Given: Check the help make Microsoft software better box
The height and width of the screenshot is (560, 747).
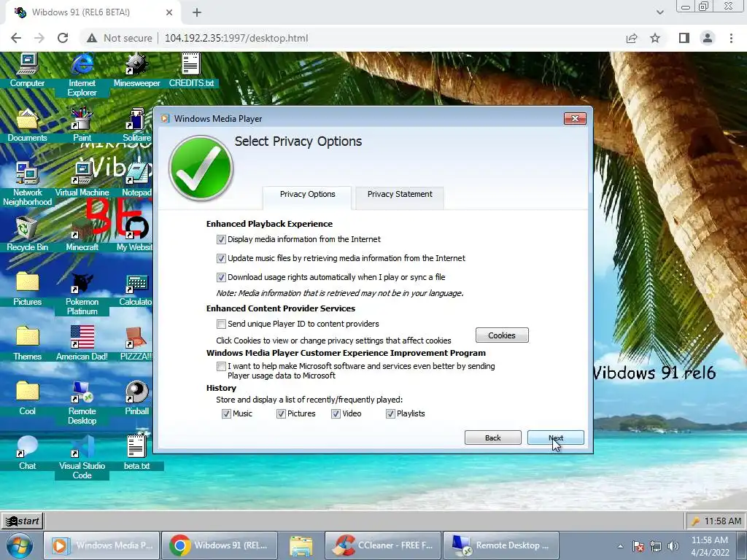Looking at the screenshot, I should pos(221,367).
